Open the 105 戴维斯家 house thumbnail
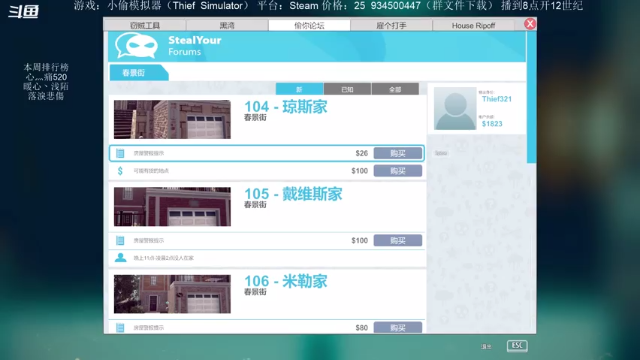 172,207
